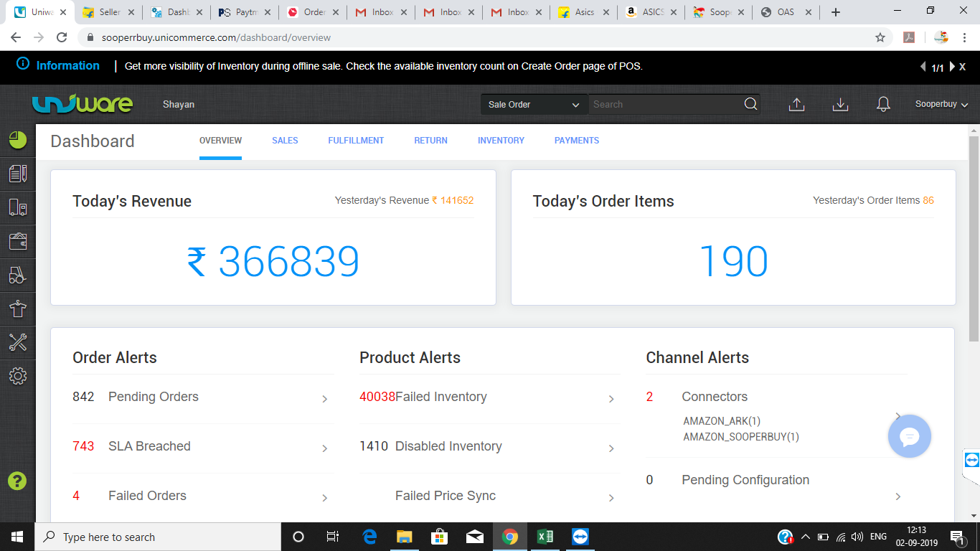The height and width of the screenshot is (551, 980).
Task: Switch to the Sales tab
Action: click(285, 141)
